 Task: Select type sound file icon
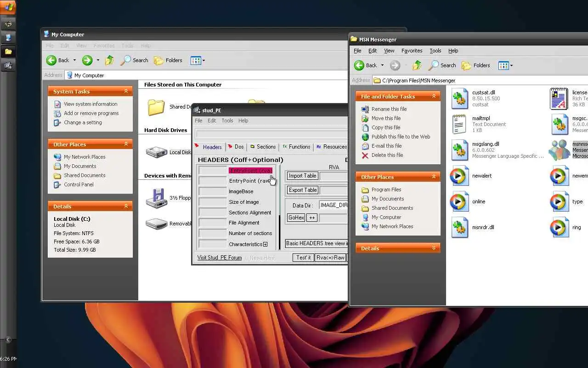click(x=559, y=201)
